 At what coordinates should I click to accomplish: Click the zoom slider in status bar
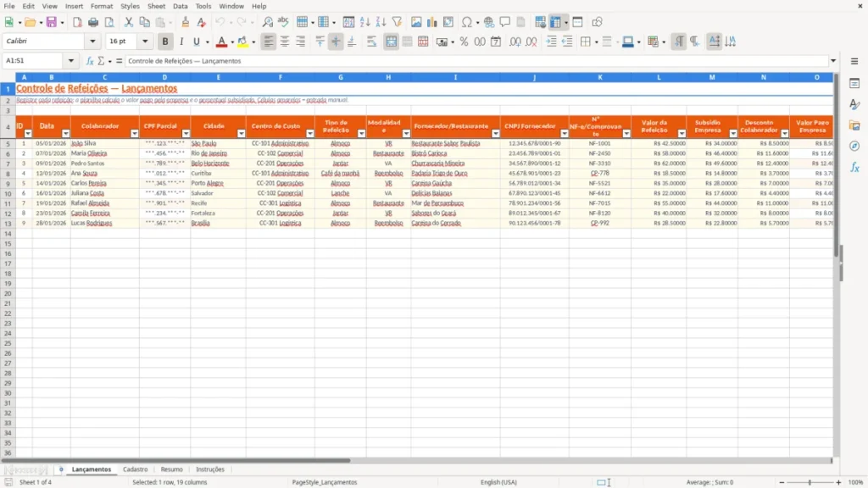[810, 482]
